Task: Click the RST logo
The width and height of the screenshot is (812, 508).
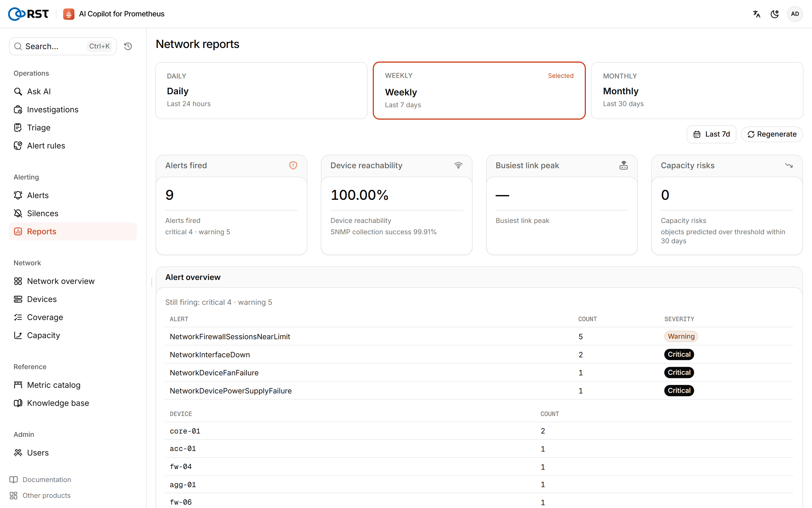Action: [28, 14]
